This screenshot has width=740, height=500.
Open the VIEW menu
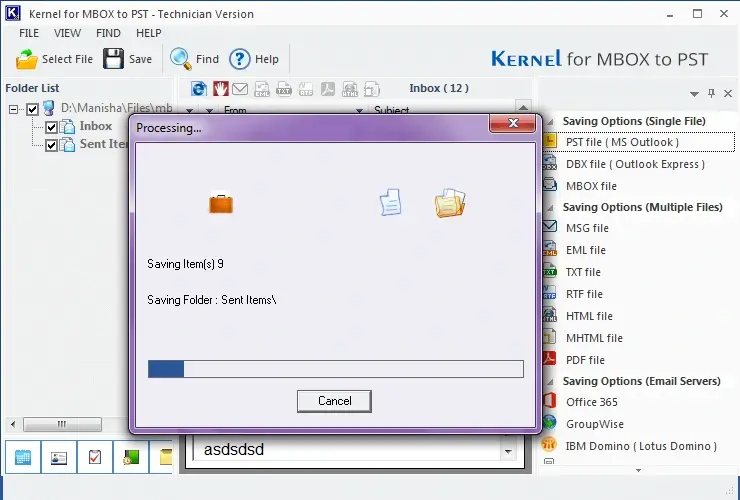point(68,33)
